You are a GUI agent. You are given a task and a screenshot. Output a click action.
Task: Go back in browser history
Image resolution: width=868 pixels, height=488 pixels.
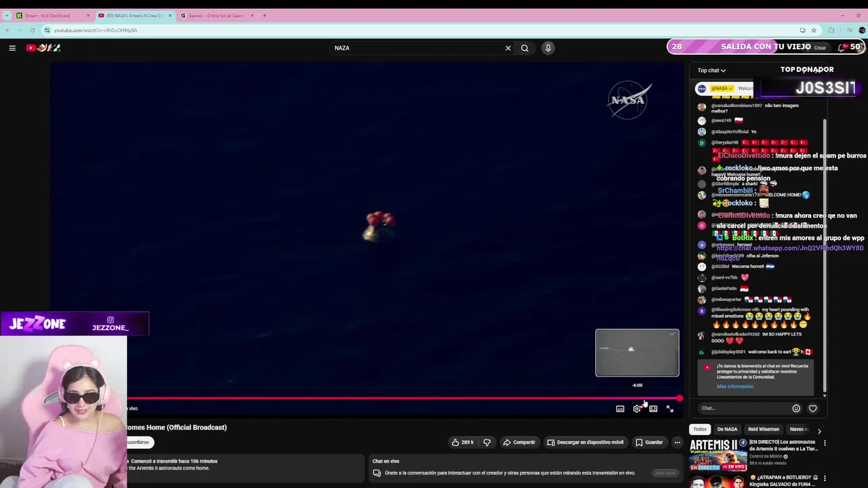pyautogui.click(x=7, y=30)
